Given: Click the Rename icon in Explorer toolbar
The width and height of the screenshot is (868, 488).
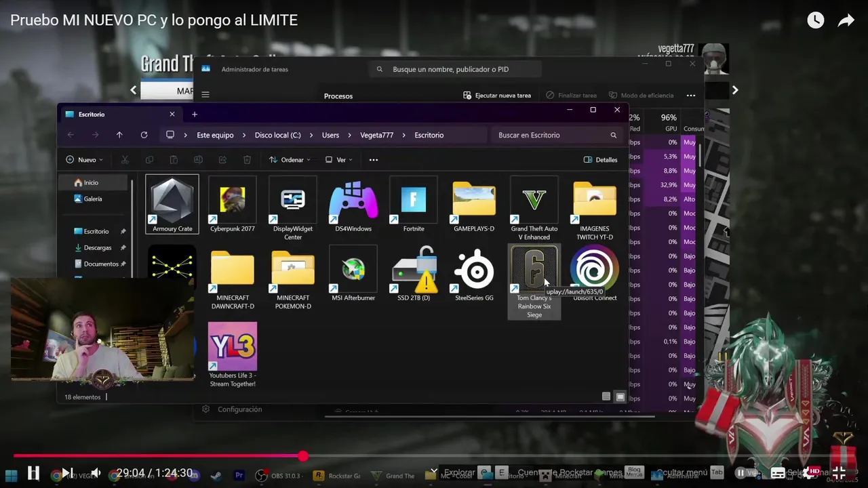Looking at the screenshot, I should pyautogui.click(x=198, y=160).
